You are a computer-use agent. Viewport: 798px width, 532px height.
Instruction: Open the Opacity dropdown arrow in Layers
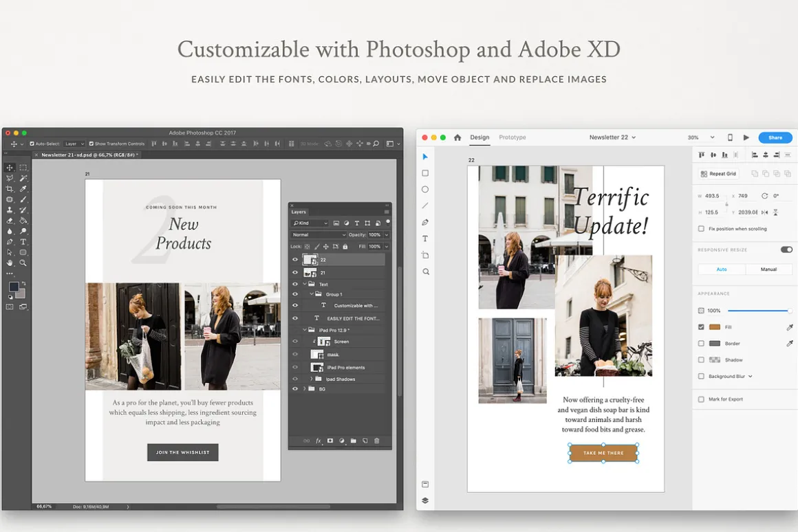tap(387, 235)
